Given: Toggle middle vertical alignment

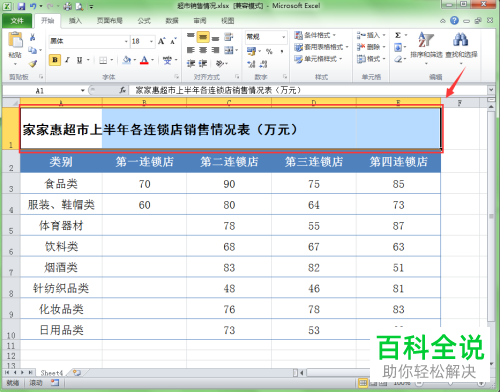Looking at the screenshot, I should click(203, 37).
